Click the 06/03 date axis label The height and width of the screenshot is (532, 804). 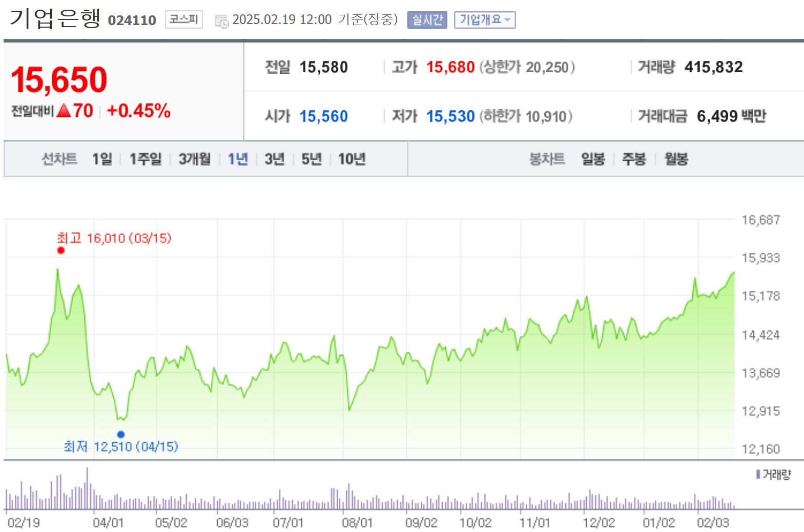(x=232, y=523)
